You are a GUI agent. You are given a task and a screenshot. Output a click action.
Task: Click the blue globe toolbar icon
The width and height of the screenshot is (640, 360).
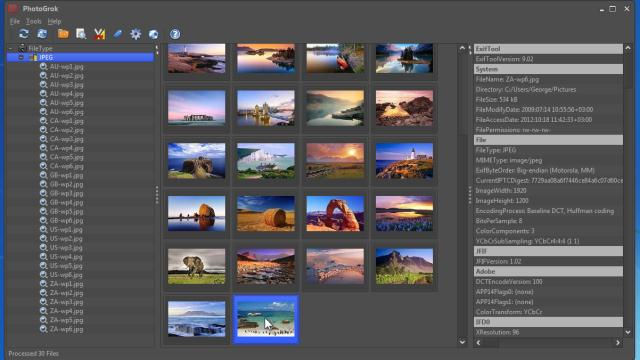(153, 34)
